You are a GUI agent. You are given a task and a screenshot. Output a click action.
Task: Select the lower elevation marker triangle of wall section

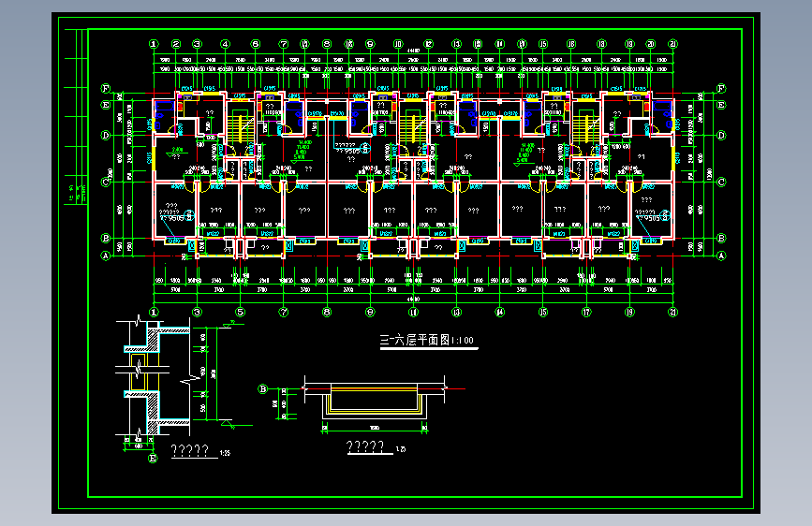point(228,424)
